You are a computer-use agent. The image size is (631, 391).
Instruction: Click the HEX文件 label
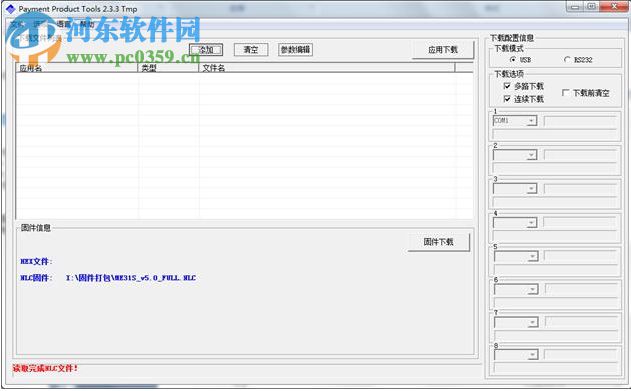point(36,261)
